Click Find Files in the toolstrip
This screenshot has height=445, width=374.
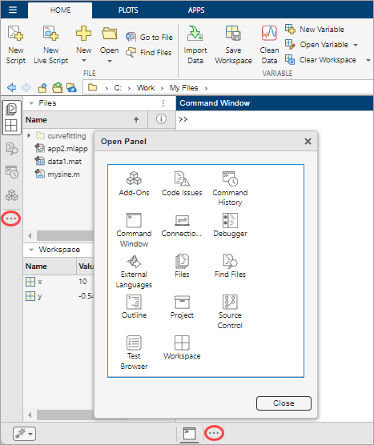tap(149, 52)
